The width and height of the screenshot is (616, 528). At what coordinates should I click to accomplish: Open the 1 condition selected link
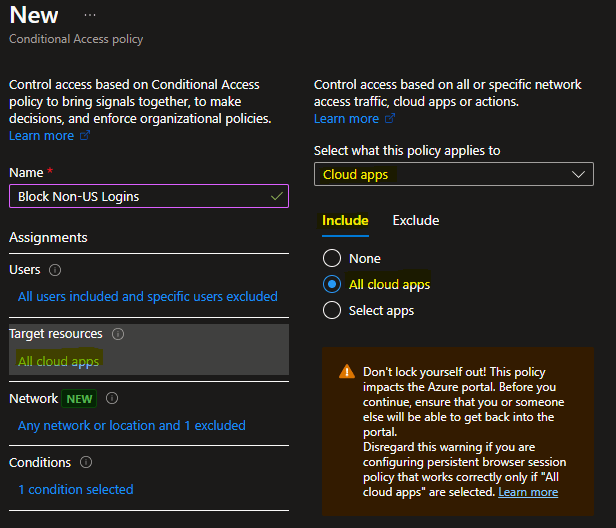(75, 489)
